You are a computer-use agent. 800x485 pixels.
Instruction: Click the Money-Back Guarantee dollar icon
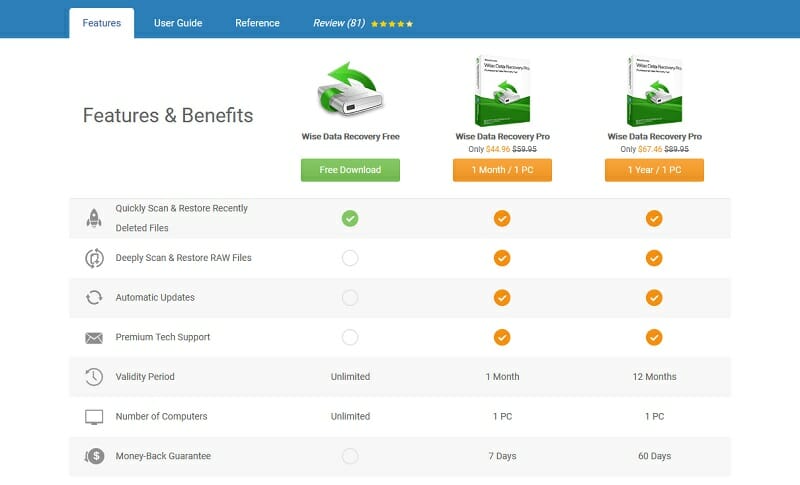click(x=94, y=456)
